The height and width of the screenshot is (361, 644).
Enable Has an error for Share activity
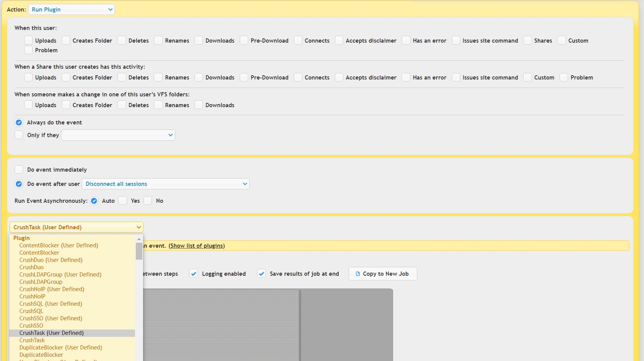tap(406, 77)
